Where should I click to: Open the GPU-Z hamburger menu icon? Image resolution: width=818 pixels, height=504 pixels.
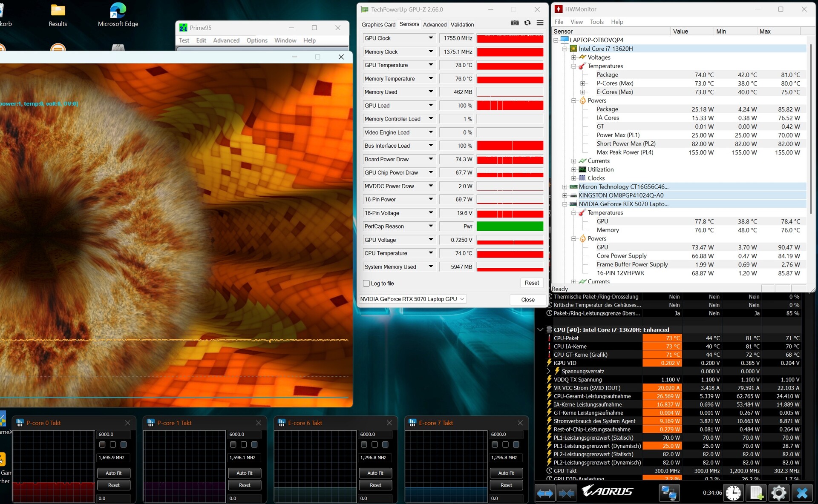point(540,23)
